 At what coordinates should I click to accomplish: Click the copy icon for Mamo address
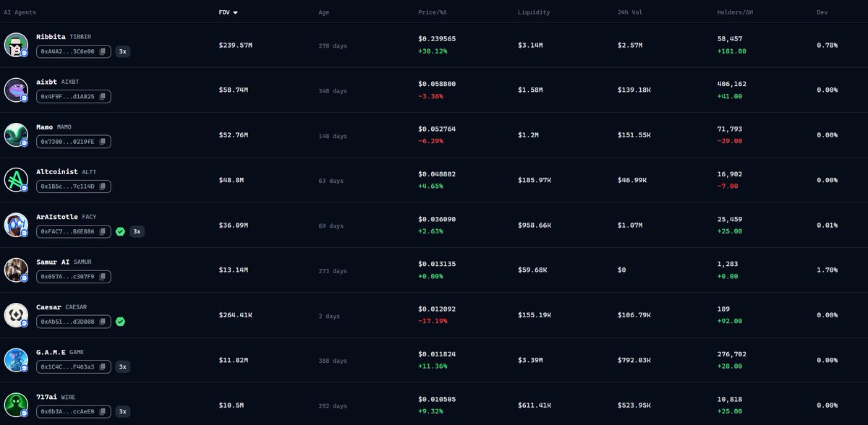coord(102,141)
